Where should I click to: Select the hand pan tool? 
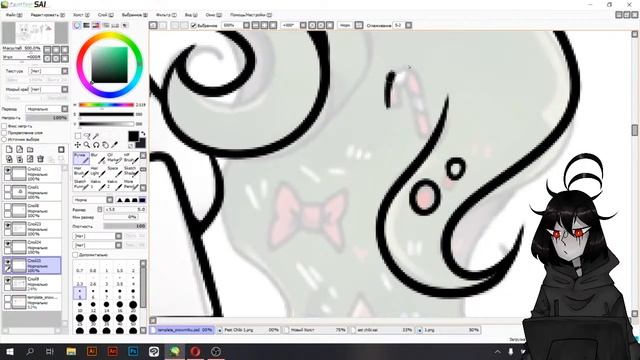[105, 144]
